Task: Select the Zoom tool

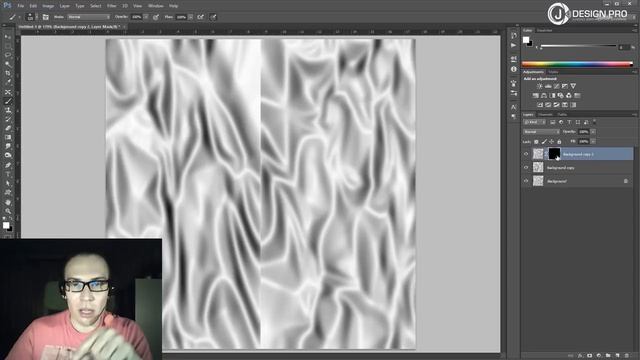Action: (8, 211)
